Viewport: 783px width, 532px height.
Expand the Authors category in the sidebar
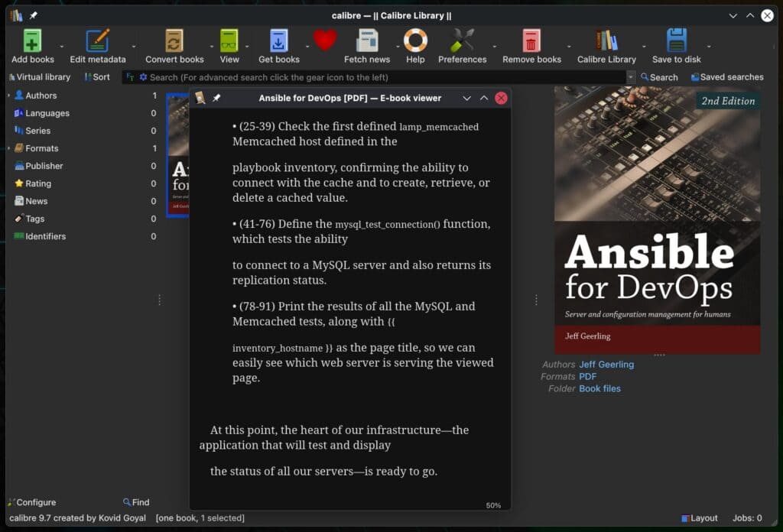coord(10,95)
